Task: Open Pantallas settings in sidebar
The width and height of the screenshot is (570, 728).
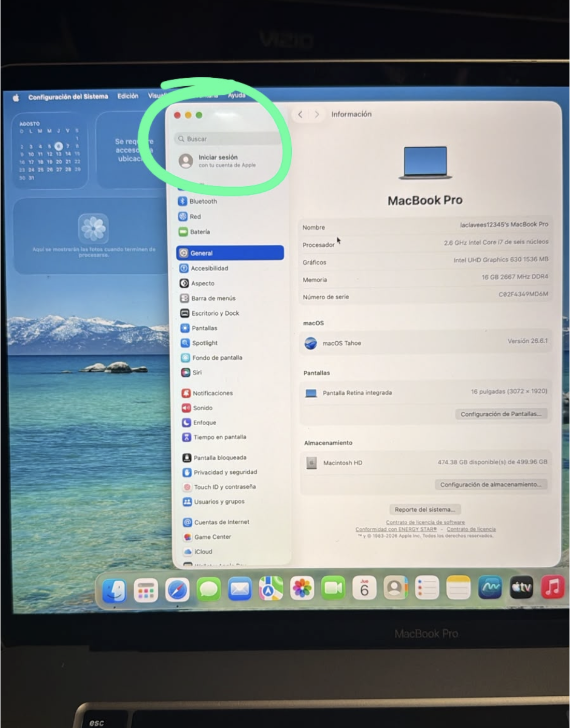Action: pos(199,328)
